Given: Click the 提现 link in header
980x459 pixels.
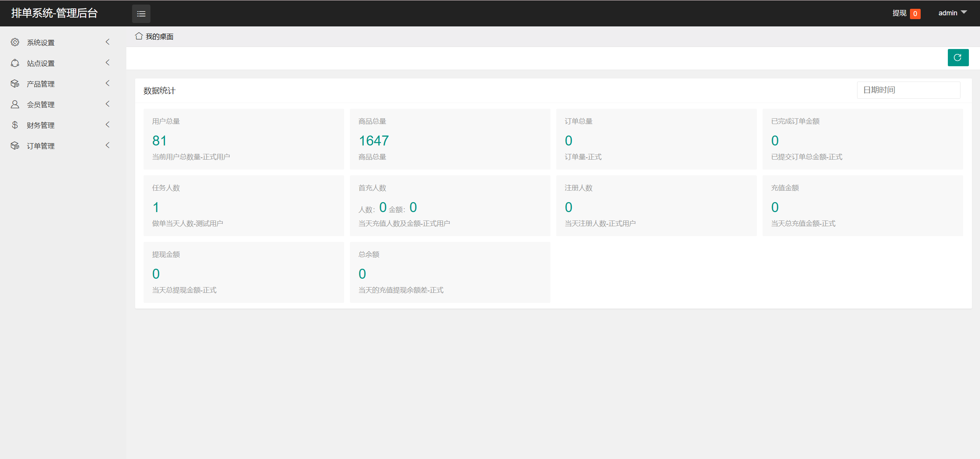Looking at the screenshot, I should tap(899, 13).
